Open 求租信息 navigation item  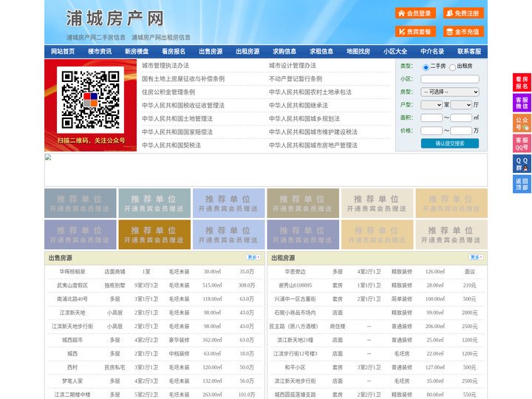click(321, 52)
